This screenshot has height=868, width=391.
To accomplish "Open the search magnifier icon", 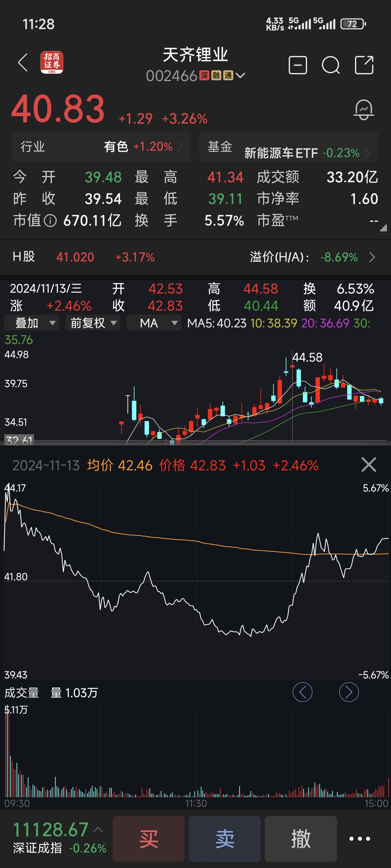I will pos(331,65).
